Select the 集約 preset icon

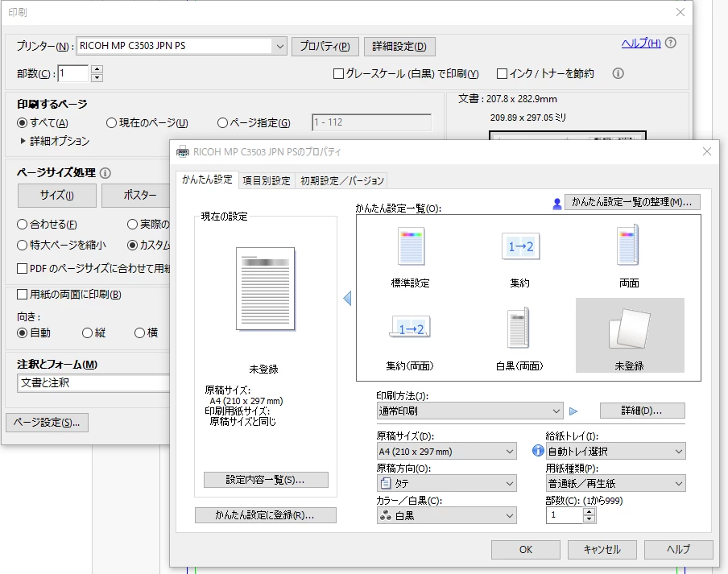pyautogui.click(x=520, y=246)
